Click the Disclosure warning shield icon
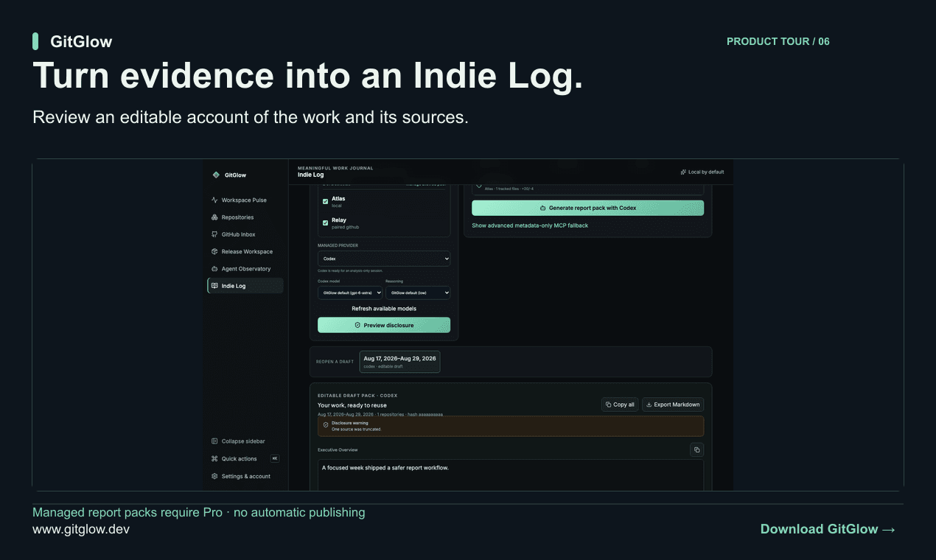The image size is (936, 560). click(326, 426)
